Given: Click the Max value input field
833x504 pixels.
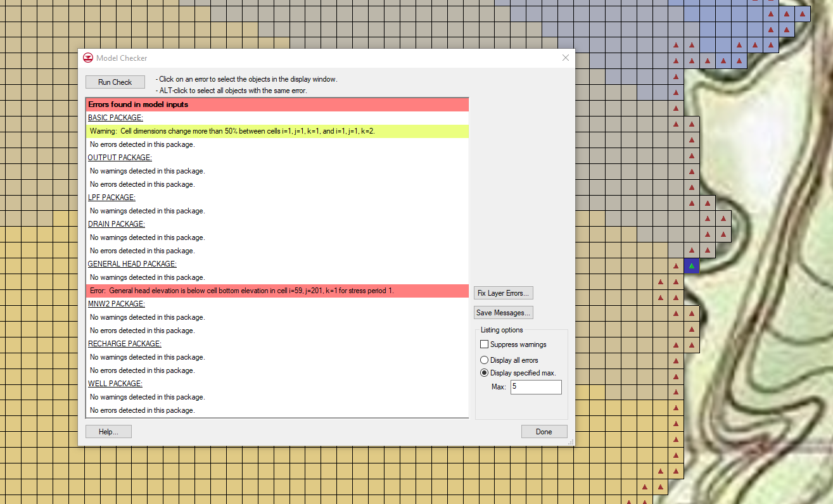Looking at the screenshot, I should (x=536, y=387).
